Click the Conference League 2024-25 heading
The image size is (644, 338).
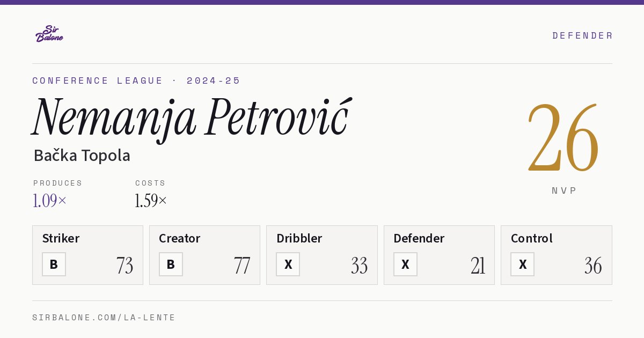(136, 80)
